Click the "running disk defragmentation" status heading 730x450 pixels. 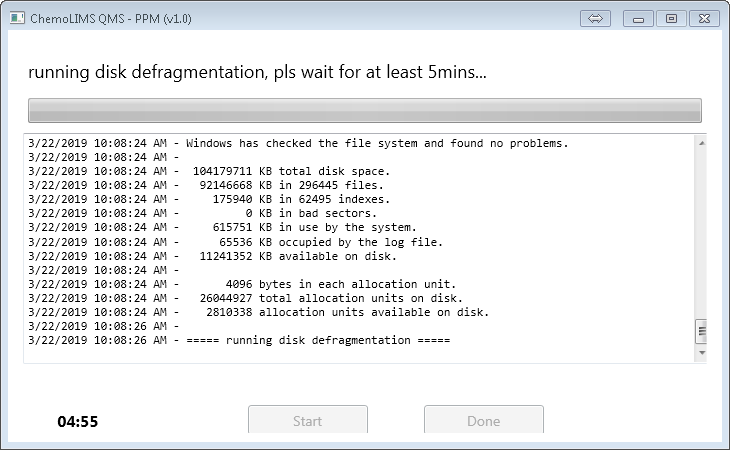pos(258,74)
